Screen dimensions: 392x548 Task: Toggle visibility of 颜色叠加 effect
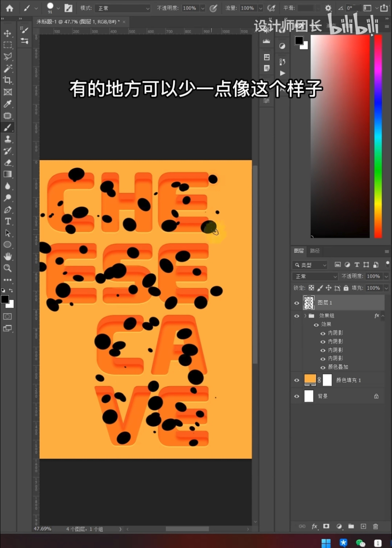[323, 368]
